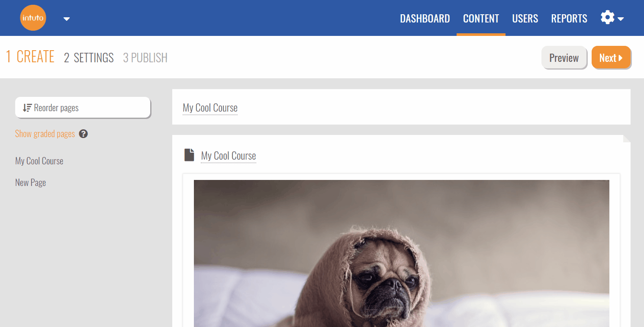This screenshot has height=327, width=644.
Task: Open the Users section
Action: pos(525,19)
